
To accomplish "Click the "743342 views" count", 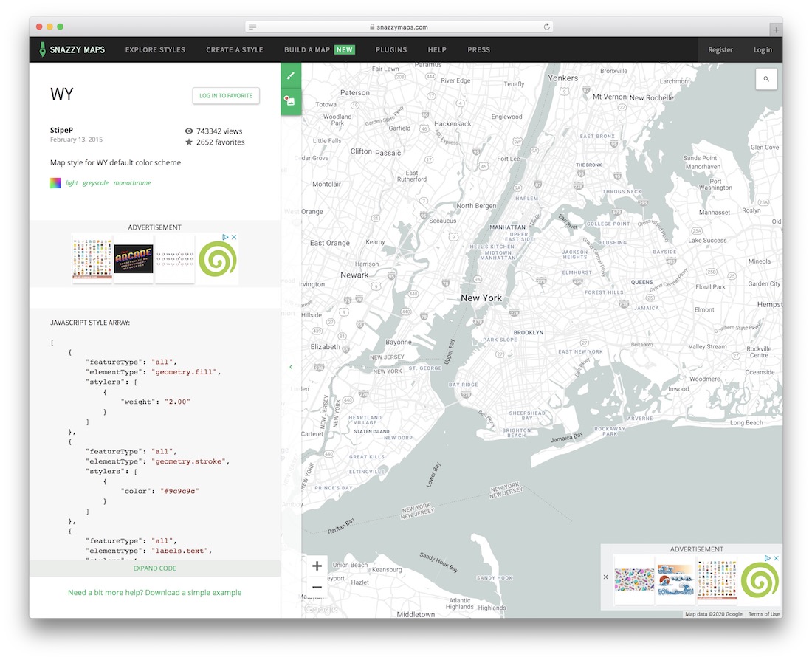I will (219, 131).
